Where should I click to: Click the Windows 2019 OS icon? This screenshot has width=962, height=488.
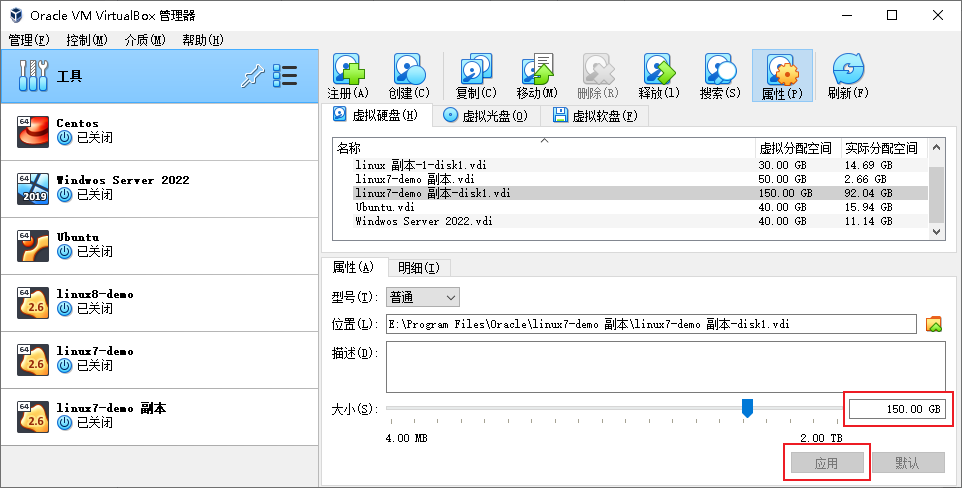coord(33,188)
